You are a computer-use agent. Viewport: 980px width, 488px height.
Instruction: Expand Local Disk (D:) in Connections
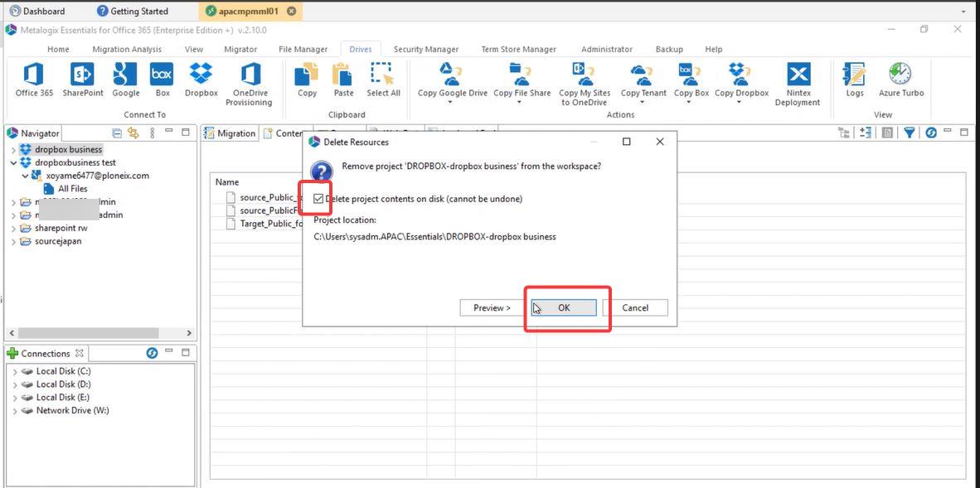[14, 384]
